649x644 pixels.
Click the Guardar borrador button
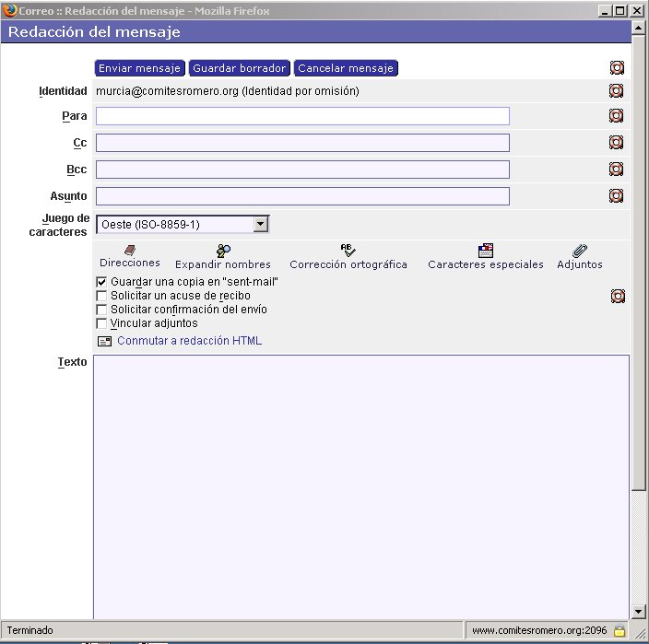(x=240, y=68)
